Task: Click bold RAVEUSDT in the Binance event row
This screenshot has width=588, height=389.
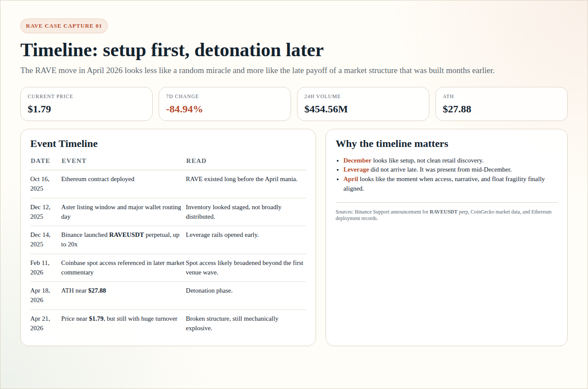Action: [126, 235]
